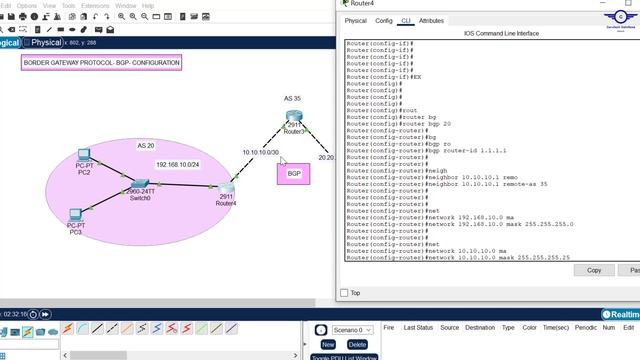Toggle the Realtime mode button
This screenshot has width=640, height=360.
(x=621, y=314)
